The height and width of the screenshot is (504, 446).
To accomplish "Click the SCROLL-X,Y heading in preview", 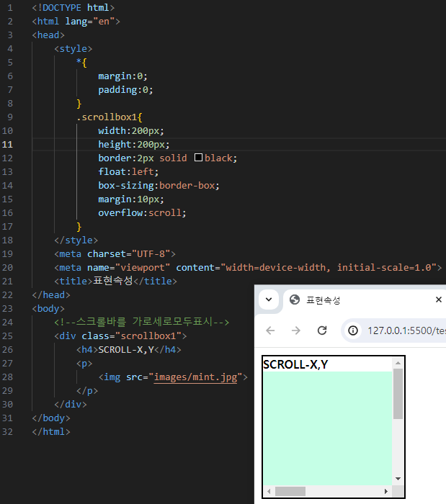I will pyautogui.click(x=295, y=364).
